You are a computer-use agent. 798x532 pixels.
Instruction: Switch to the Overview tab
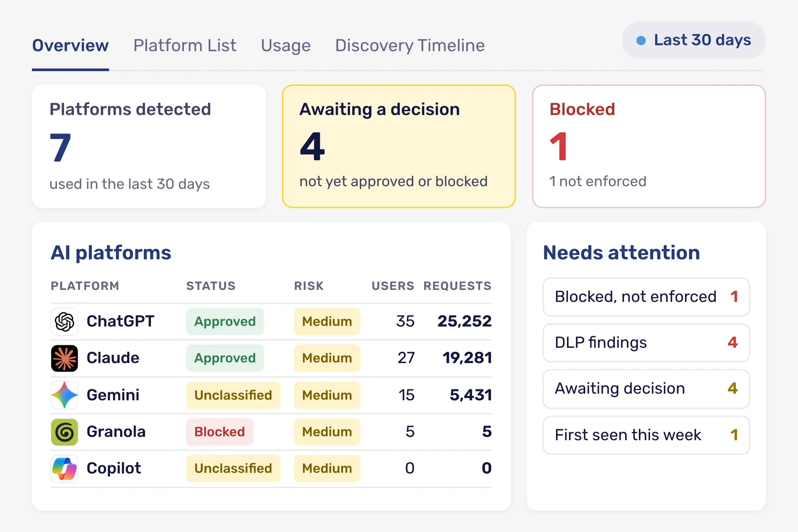(x=70, y=46)
